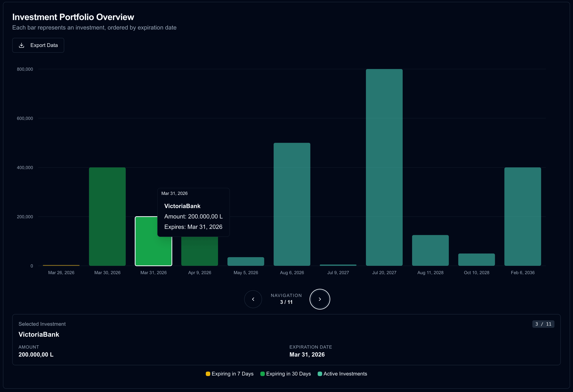Click the "Jul 20, 2027" axis label
Screen dimensions: 573x392
click(x=384, y=273)
